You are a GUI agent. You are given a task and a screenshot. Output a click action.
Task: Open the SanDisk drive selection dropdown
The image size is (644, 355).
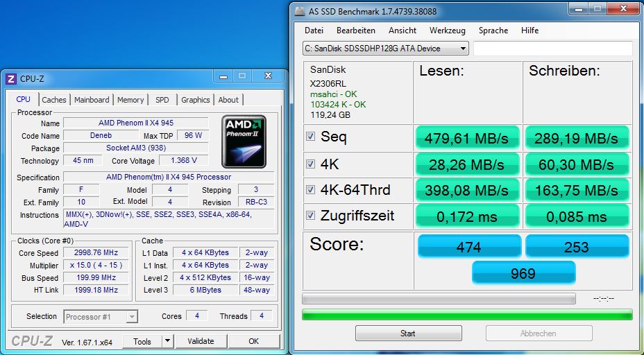(x=386, y=49)
